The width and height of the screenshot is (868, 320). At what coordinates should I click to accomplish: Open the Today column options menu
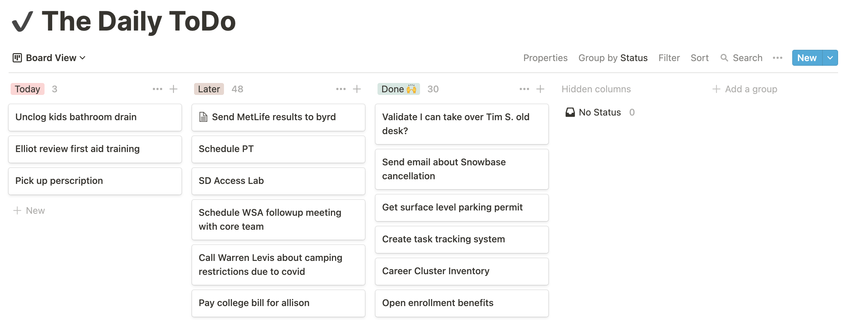(158, 89)
